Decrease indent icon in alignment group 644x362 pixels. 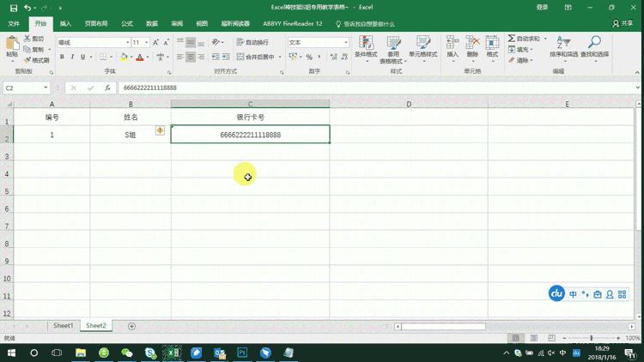pos(216,57)
